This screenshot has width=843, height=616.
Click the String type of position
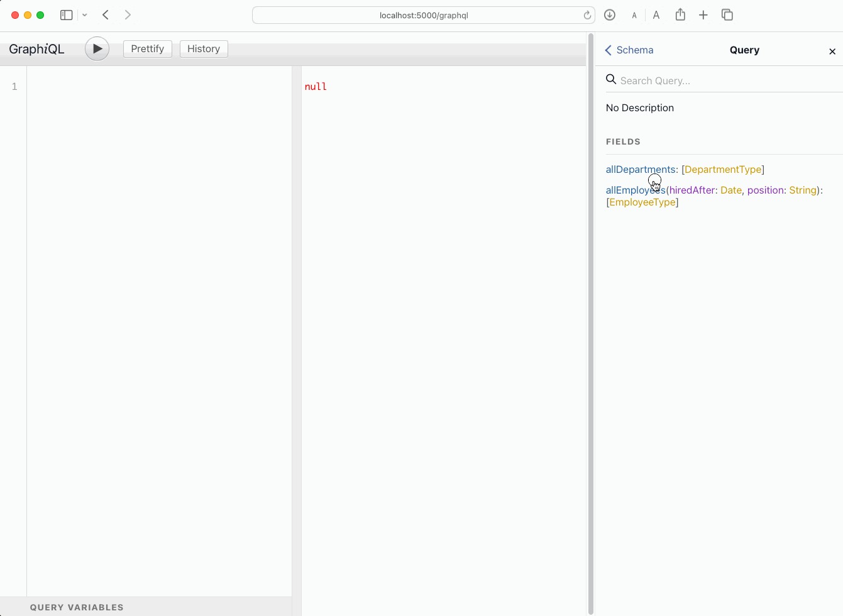tap(803, 190)
